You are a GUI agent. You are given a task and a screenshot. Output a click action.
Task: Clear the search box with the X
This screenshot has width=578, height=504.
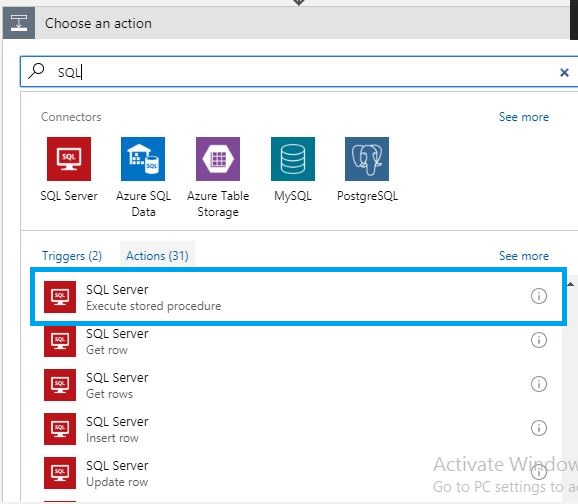pyautogui.click(x=564, y=72)
